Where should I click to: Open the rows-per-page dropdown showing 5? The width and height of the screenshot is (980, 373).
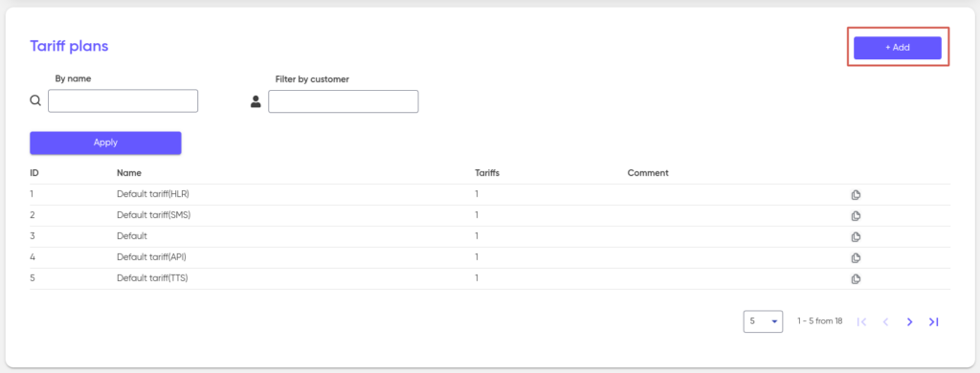click(x=763, y=321)
